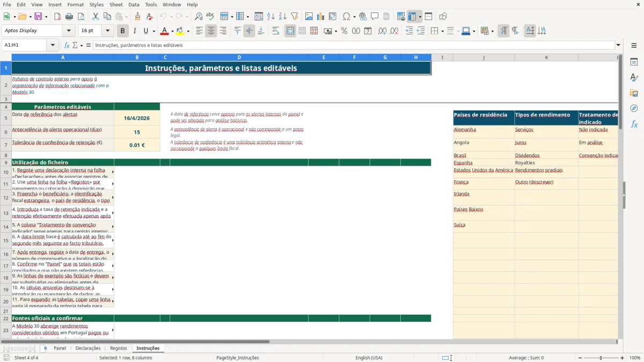Open the Sheet menu
This screenshot has height=362, width=644.
(x=116, y=4)
